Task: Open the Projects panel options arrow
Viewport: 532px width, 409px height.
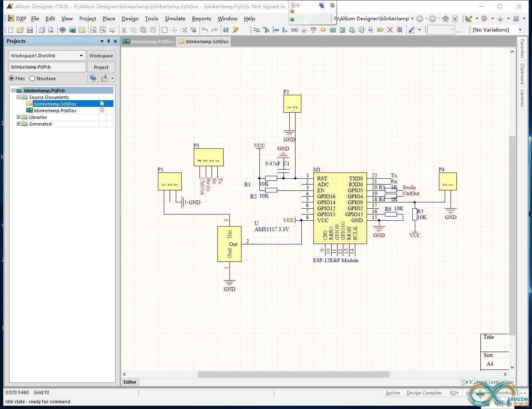Action: [102, 41]
